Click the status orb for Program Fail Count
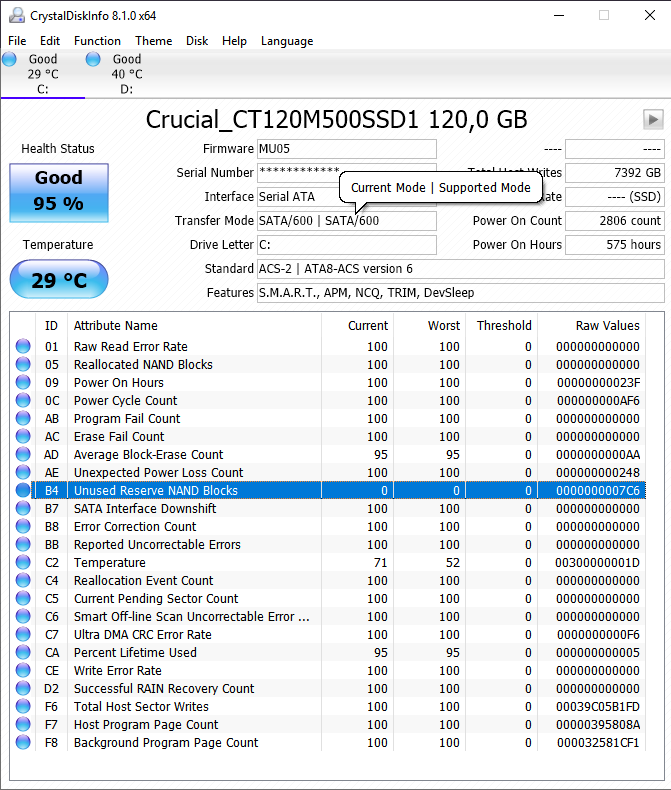 23,418
